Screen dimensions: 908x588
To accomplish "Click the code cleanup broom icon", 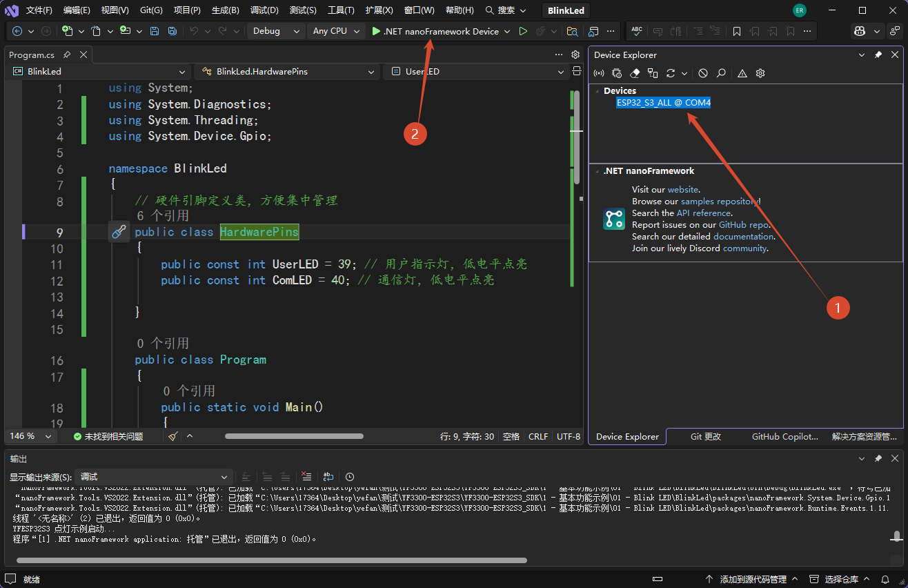I will 173,436.
